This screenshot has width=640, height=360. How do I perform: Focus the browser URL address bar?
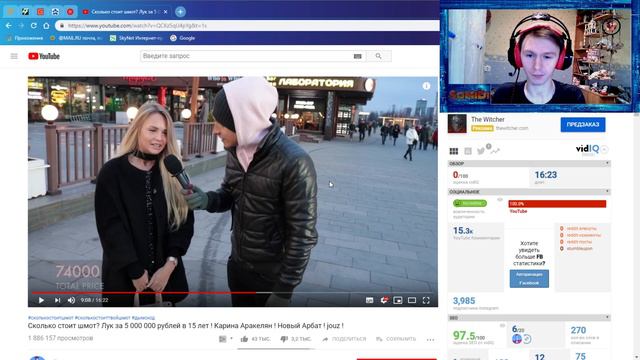pyautogui.click(x=247, y=25)
